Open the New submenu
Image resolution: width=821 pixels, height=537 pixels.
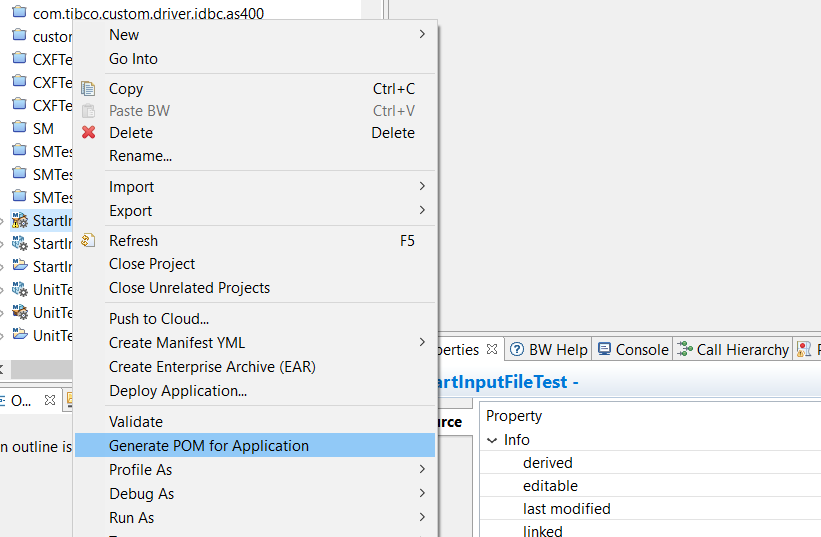click(x=124, y=35)
